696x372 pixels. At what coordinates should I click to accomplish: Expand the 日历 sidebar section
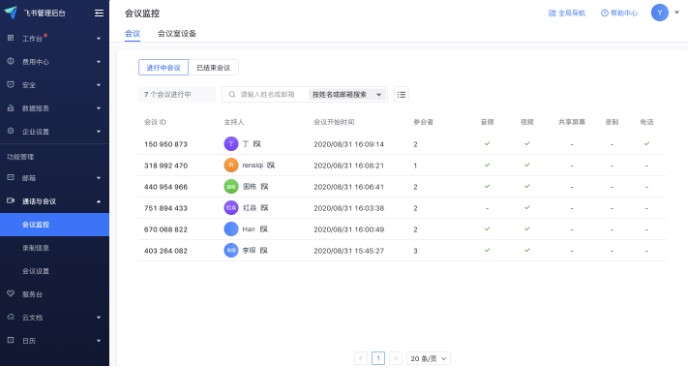tap(99, 340)
